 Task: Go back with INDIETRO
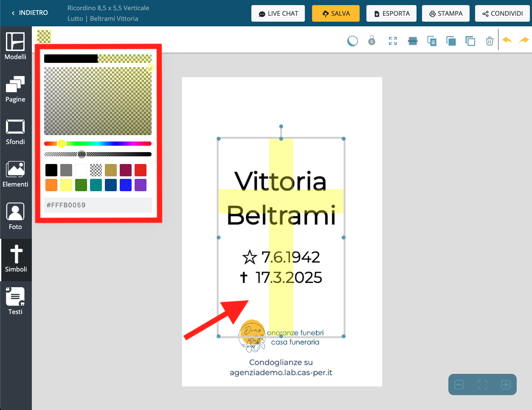(29, 13)
